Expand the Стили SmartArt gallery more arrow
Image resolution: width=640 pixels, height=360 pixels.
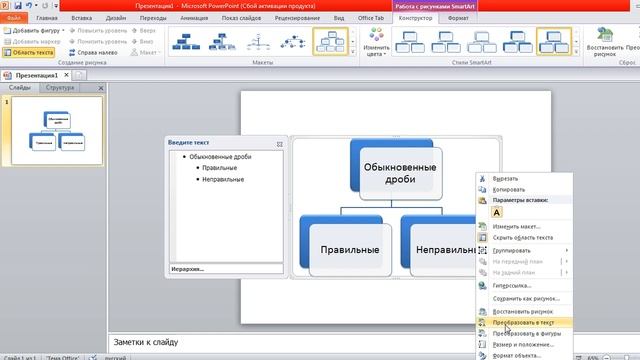click(576, 52)
